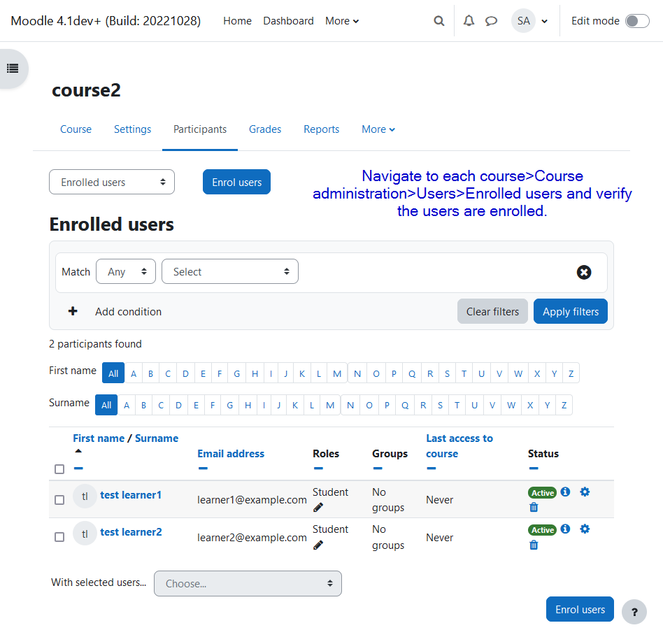
Task: Filter Surname by letter L
Action: click(x=312, y=405)
